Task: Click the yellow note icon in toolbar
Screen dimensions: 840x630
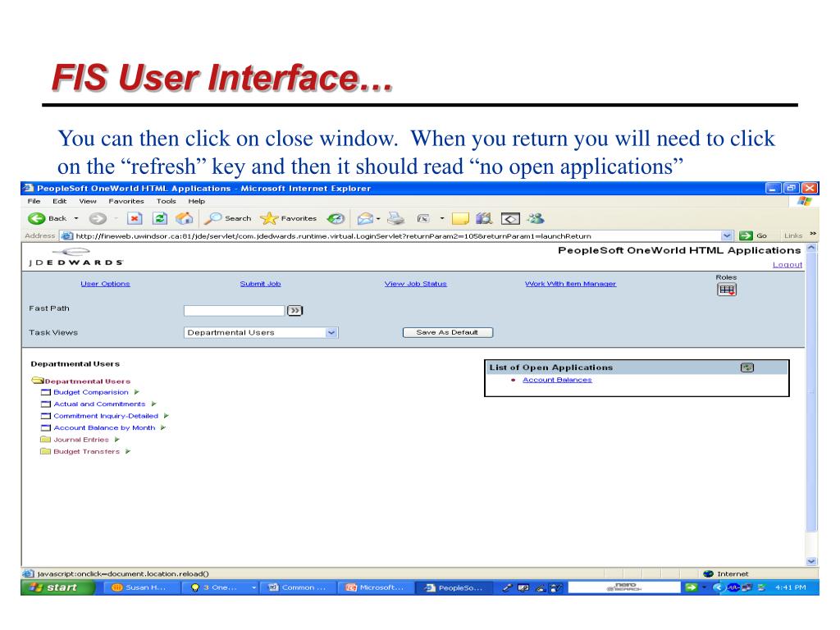Action: pos(460,218)
